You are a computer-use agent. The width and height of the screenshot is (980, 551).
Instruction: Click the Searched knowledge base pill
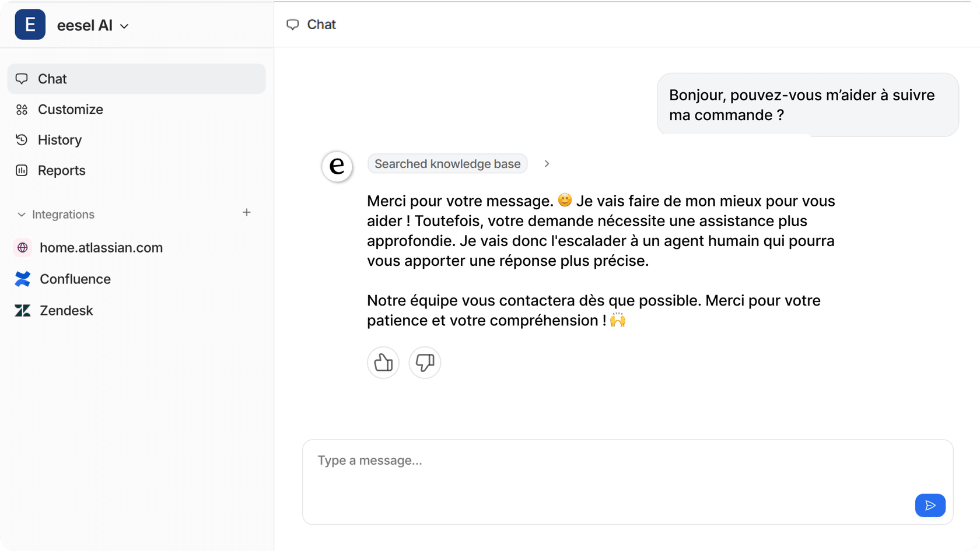[447, 164]
